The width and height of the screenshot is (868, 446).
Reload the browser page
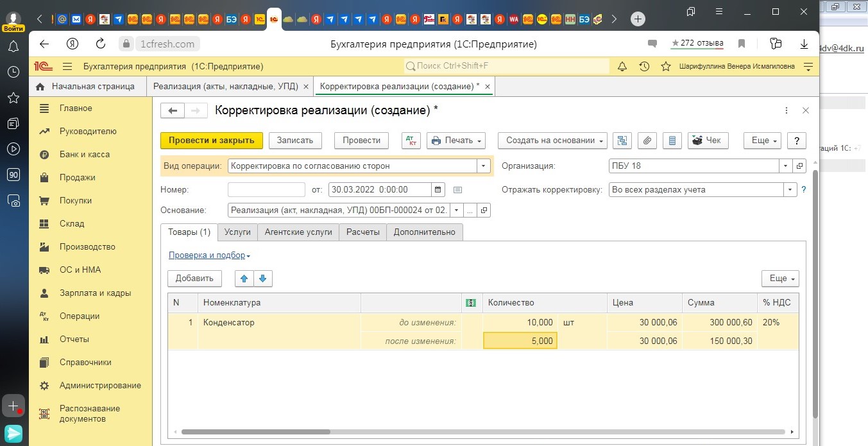pos(100,44)
